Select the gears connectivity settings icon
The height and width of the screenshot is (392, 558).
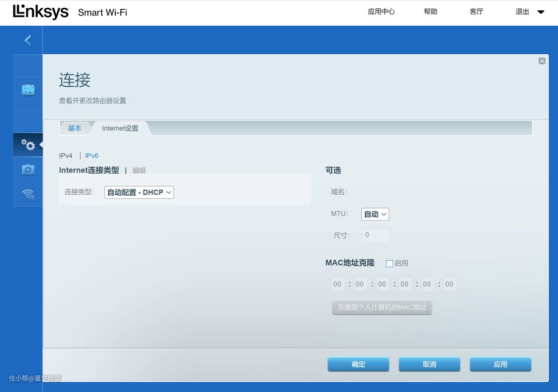(x=28, y=145)
